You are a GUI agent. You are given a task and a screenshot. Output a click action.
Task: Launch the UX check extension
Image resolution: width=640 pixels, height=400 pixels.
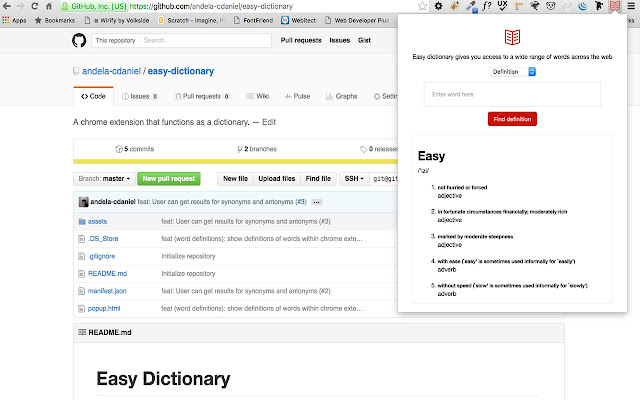pos(502,6)
